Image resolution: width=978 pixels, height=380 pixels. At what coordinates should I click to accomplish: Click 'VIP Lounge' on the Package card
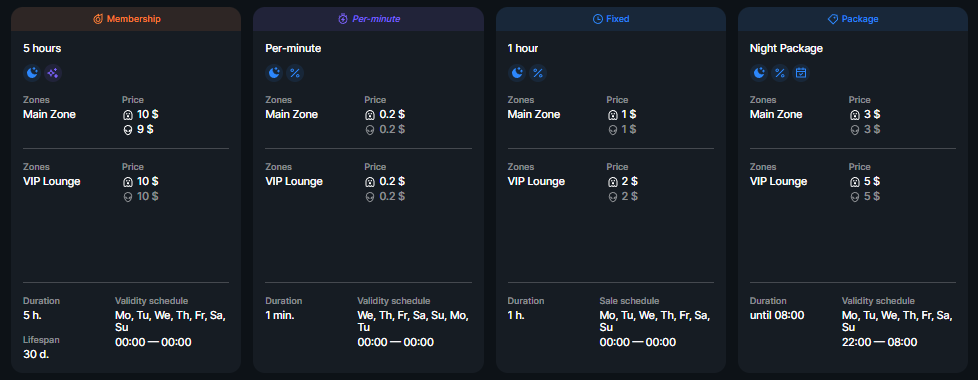[x=778, y=182]
